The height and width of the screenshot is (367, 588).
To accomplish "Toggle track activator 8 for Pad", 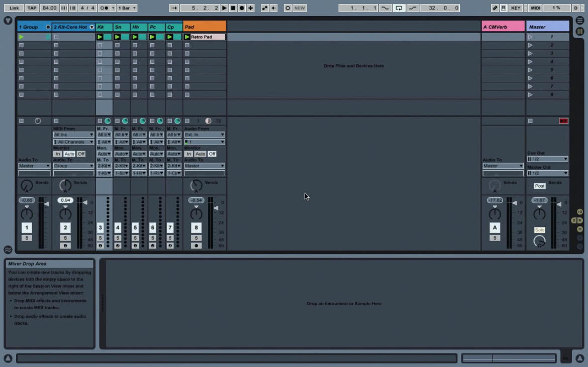I will pyautogui.click(x=196, y=228).
